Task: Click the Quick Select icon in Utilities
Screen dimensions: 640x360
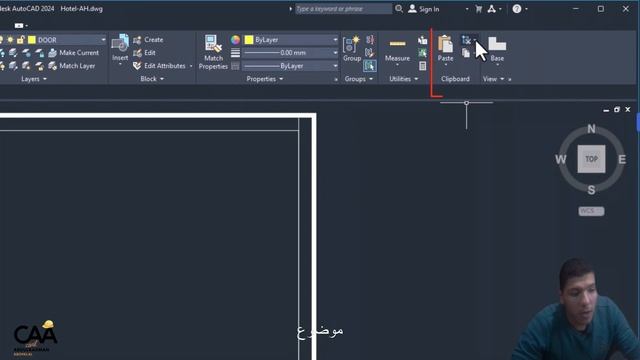Action: (422, 40)
